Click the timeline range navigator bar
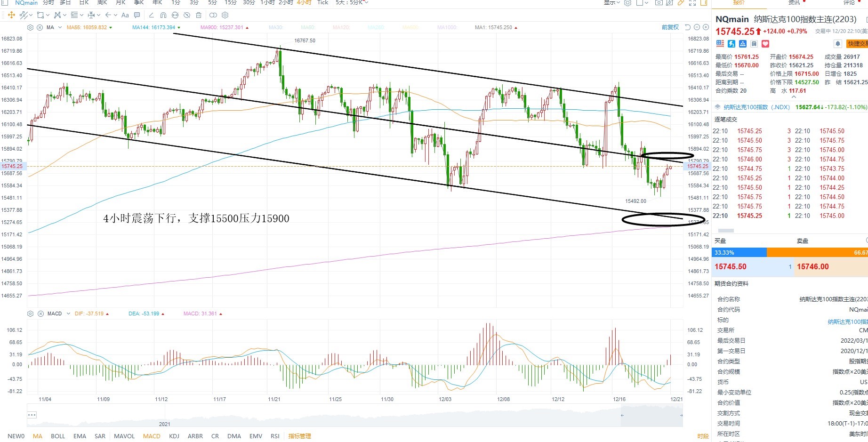The width and height of the screenshot is (868, 442). click(x=355, y=415)
